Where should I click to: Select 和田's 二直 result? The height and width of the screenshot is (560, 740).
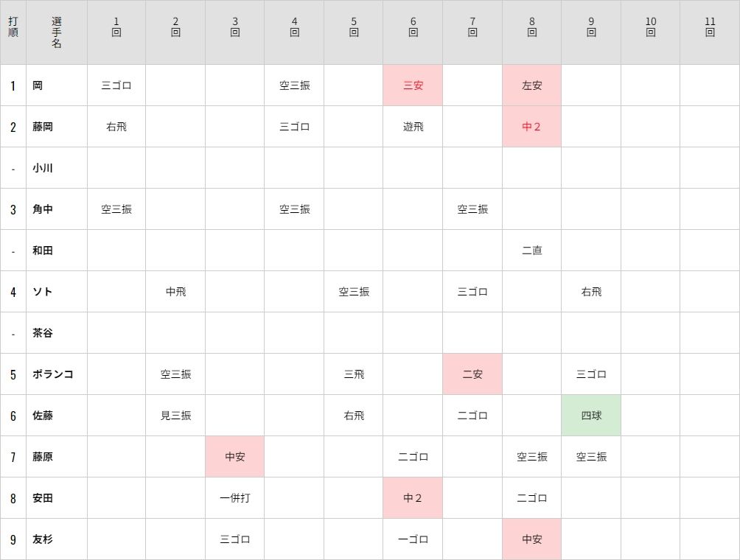[532, 251]
